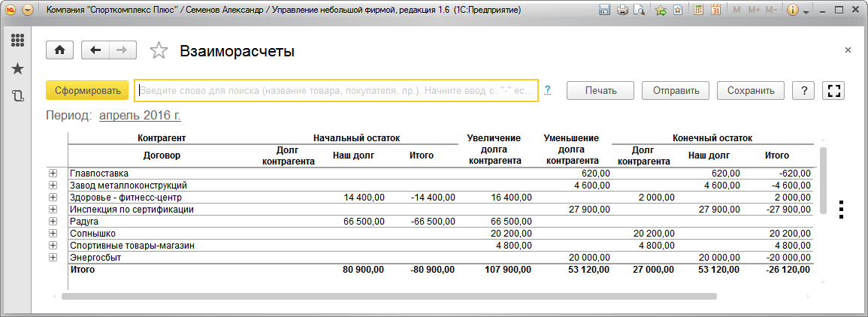Click the -26 120,00 total value
Viewport: 868px width, 317px height.
click(x=788, y=270)
